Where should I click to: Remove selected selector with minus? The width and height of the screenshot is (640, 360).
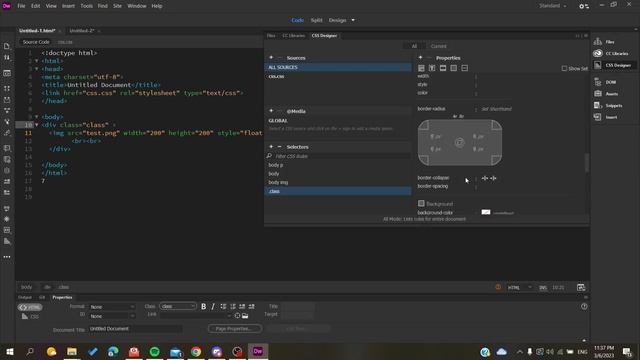coord(280,147)
